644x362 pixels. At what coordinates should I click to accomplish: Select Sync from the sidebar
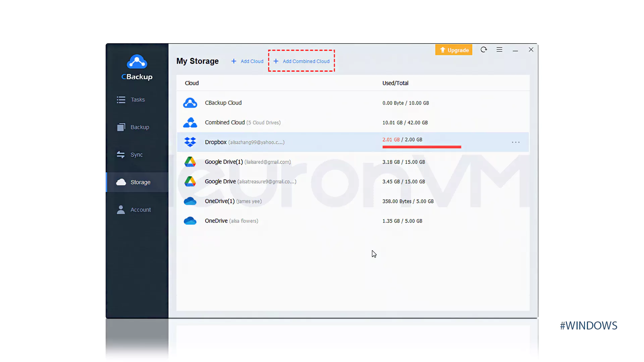[136, 154]
